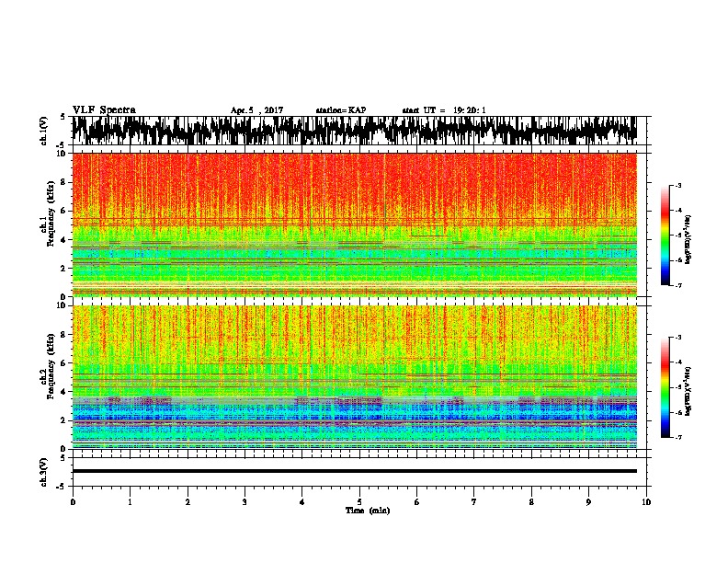728x563 pixels.
Task: Click time axis tick label "0"
Action: (x=73, y=502)
